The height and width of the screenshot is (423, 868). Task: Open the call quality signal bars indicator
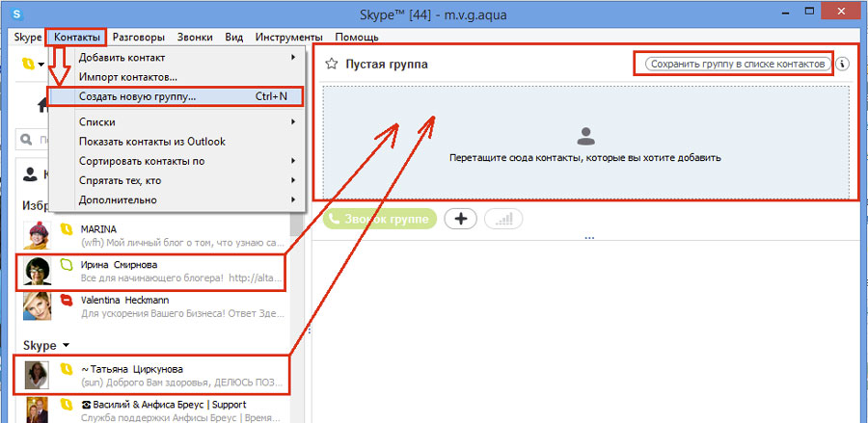(504, 219)
